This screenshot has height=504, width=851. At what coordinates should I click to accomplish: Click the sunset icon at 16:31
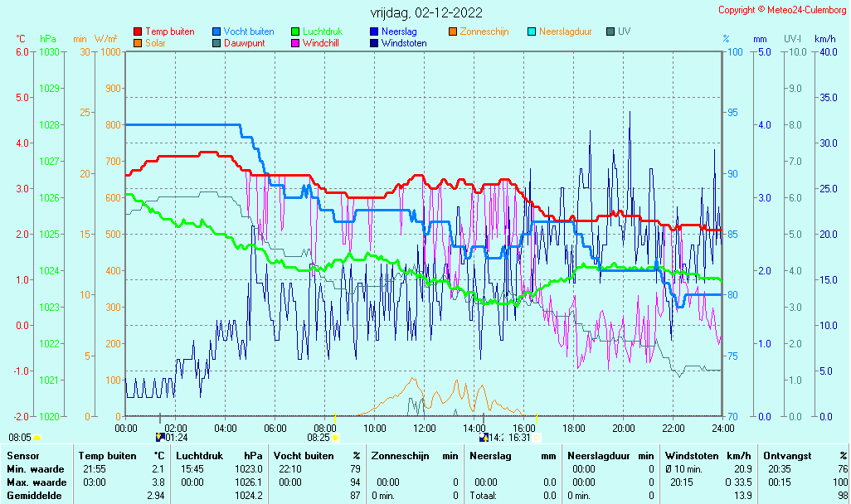(x=537, y=438)
